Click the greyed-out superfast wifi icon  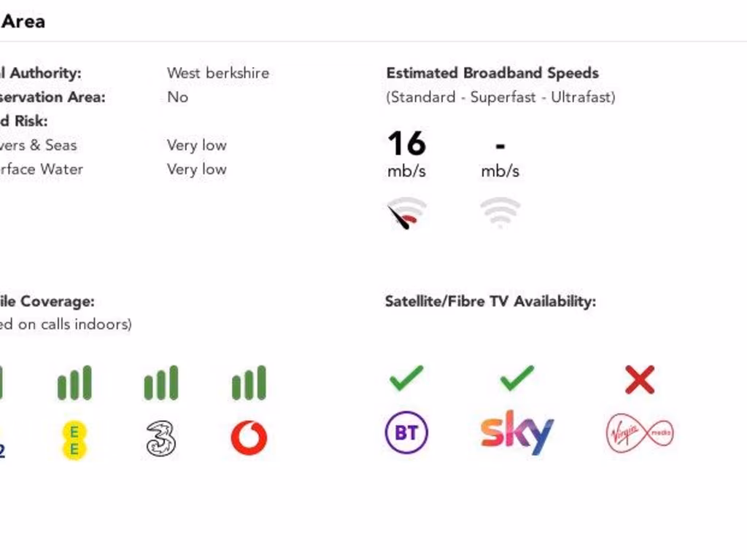(500, 212)
